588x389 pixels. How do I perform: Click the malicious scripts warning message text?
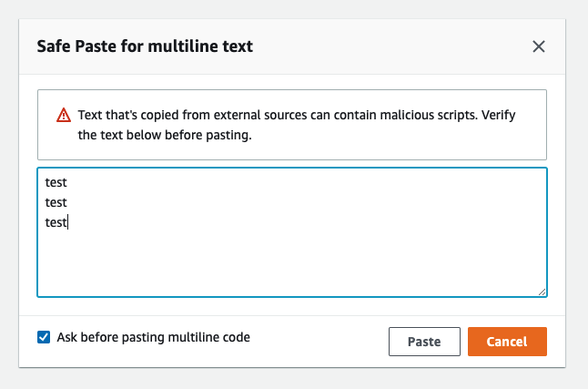click(x=297, y=125)
